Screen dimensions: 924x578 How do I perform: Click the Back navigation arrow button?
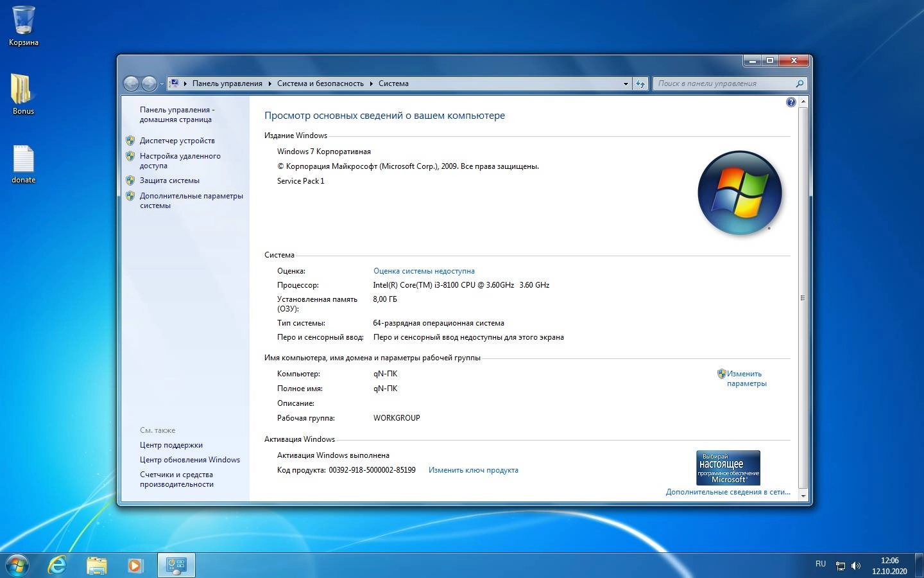(132, 83)
